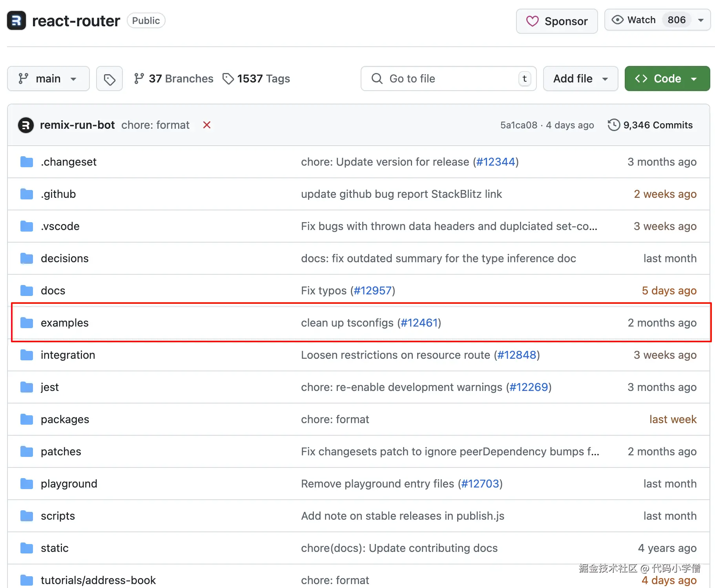Focus the Go to file search field
The height and width of the screenshot is (588, 715).
coord(448,79)
